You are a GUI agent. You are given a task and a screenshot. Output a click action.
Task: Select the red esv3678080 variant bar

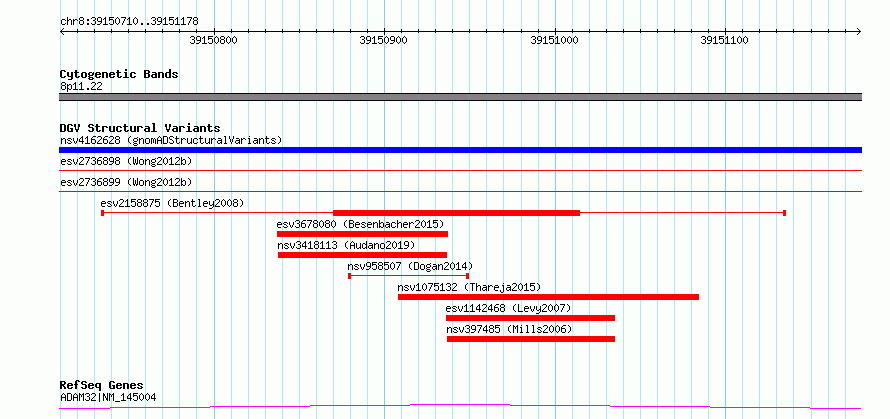[x=362, y=234]
